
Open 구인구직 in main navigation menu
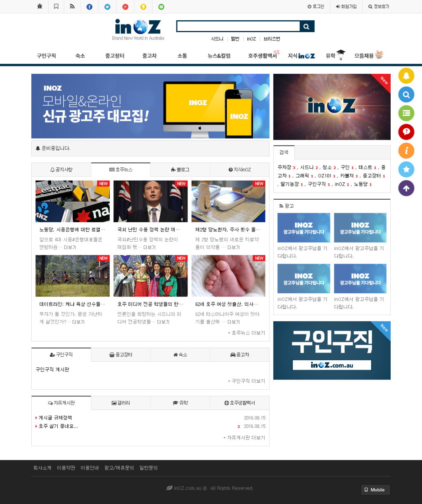(46, 56)
